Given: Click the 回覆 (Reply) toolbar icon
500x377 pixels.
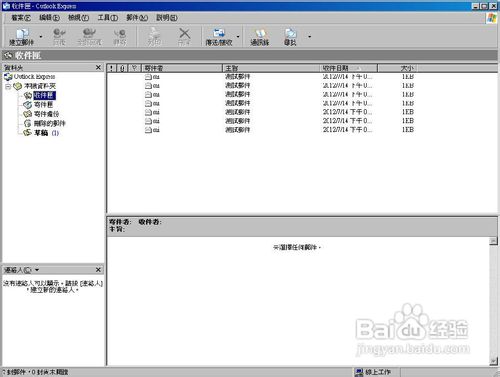Looking at the screenshot, I should coord(59,37).
